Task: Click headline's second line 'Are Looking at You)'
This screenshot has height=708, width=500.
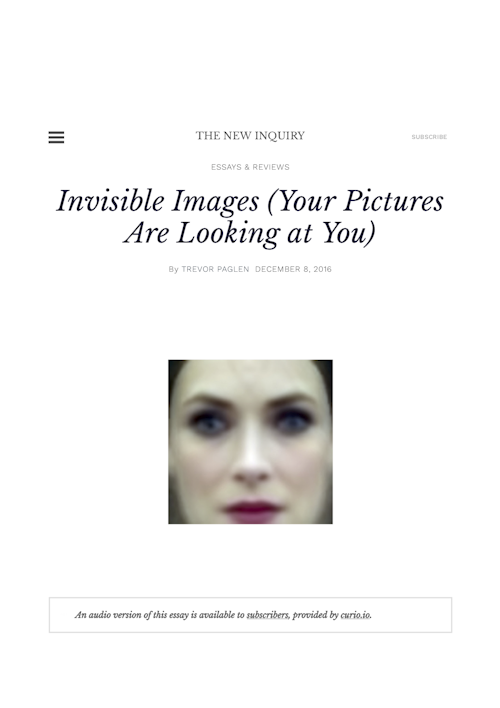Action: click(x=250, y=233)
